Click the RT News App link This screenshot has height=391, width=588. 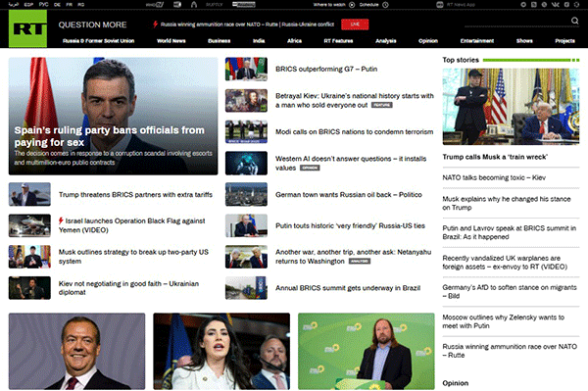tap(461, 5)
